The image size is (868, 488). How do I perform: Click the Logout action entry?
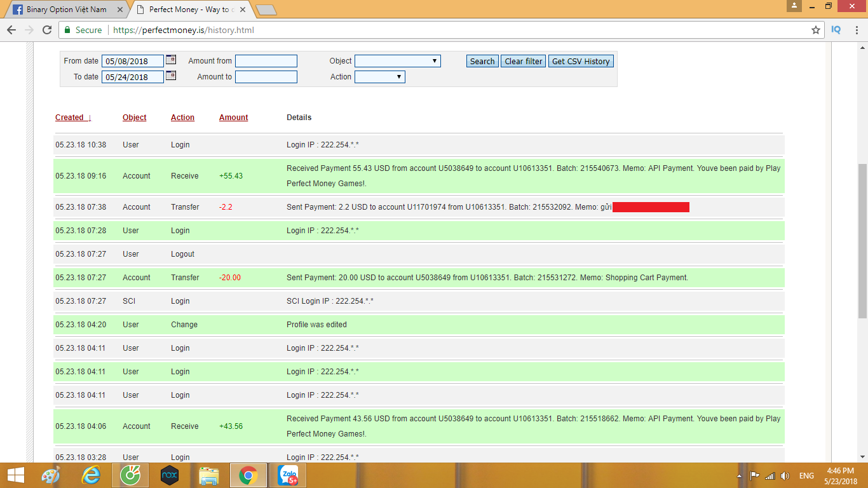click(183, 254)
